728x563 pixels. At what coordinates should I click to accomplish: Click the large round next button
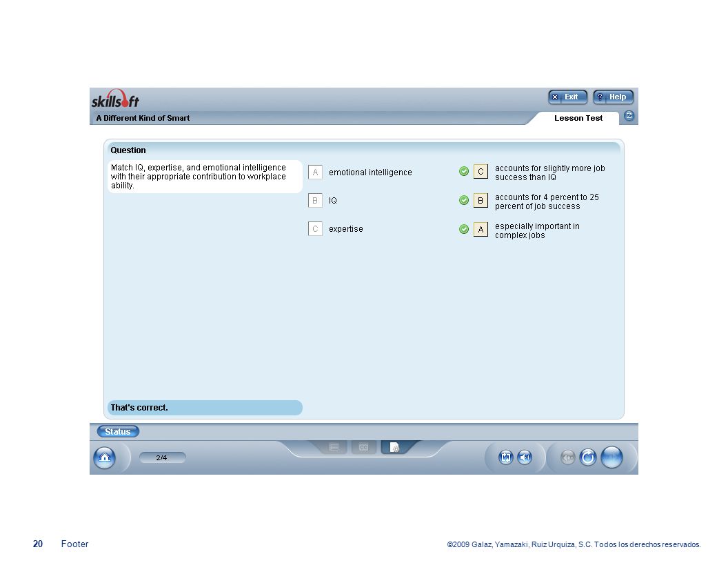tap(611, 457)
